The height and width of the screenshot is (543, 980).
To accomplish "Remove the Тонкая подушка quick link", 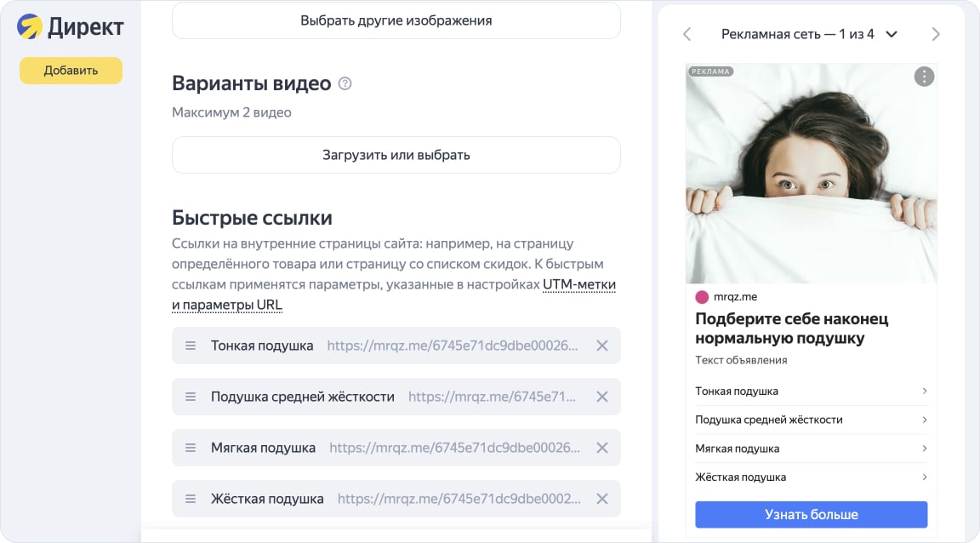I will click(602, 346).
